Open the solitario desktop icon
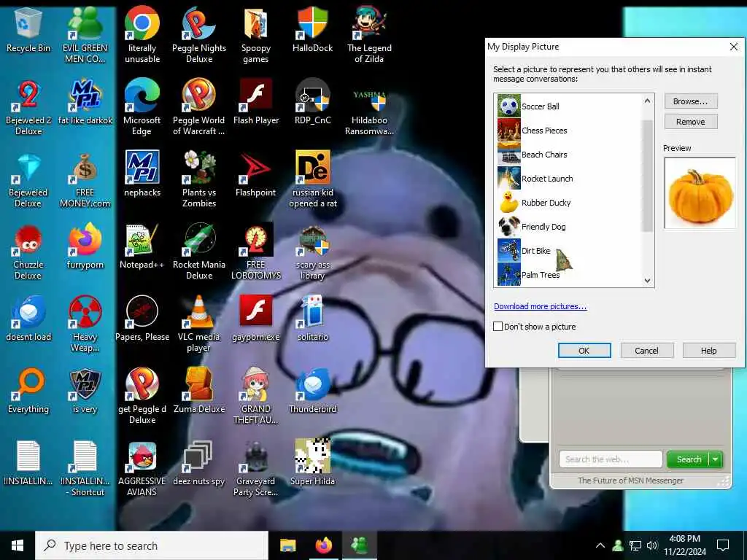 pyautogui.click(x=312, y=320)
